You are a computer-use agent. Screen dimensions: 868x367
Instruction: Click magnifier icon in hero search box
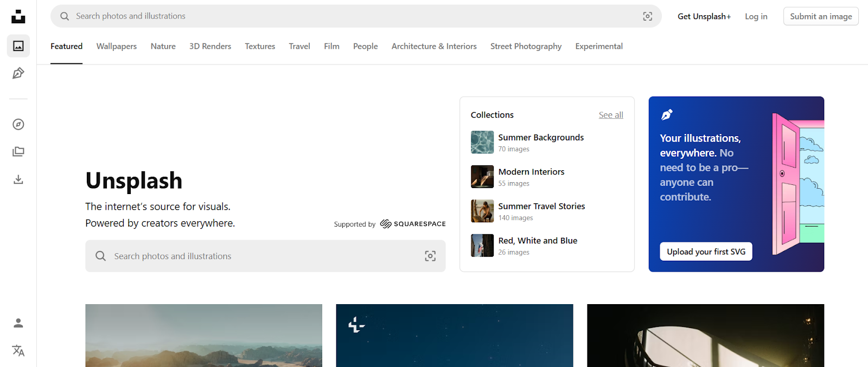[x=101, y=256]
